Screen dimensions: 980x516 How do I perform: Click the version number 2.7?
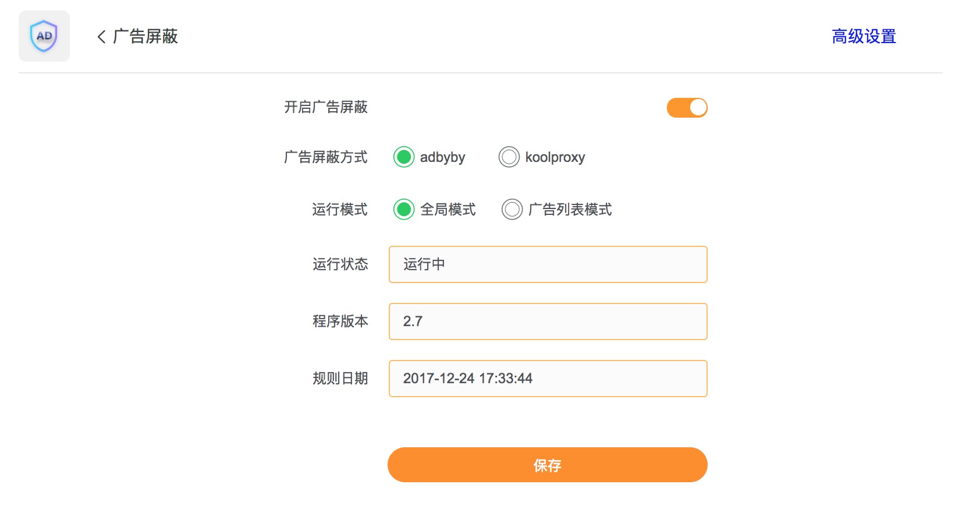point(413,321)
